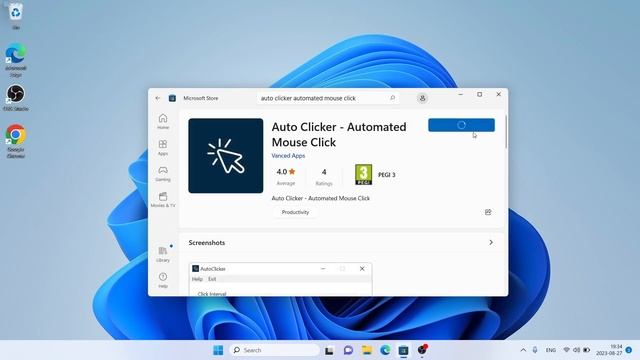The height and width of the screenshot is (360, 640).
Task: Select the Productivity category tag
Action: 295,212
